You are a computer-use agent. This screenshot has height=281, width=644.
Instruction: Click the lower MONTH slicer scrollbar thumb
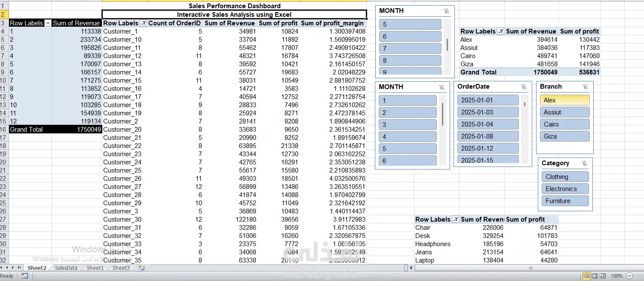point(443,115)
